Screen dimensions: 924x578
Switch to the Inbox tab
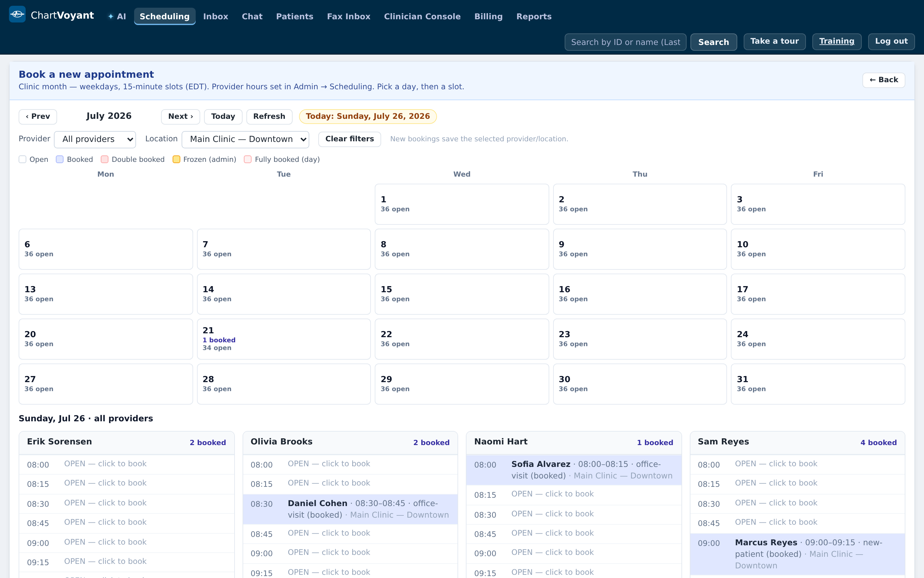215,16
